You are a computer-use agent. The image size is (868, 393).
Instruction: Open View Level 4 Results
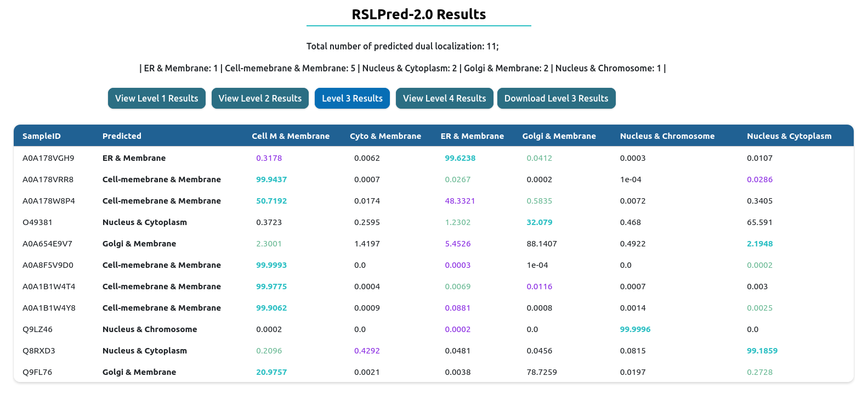[444, 98]
